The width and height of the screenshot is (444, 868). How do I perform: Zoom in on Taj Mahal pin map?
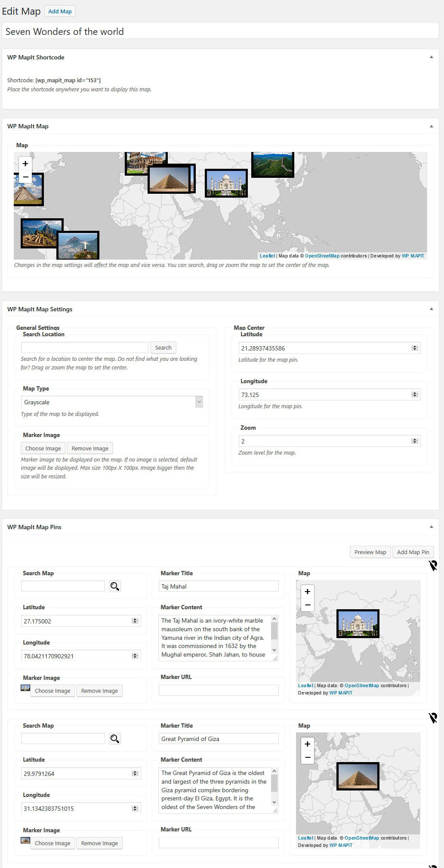(x=308, y=592)
